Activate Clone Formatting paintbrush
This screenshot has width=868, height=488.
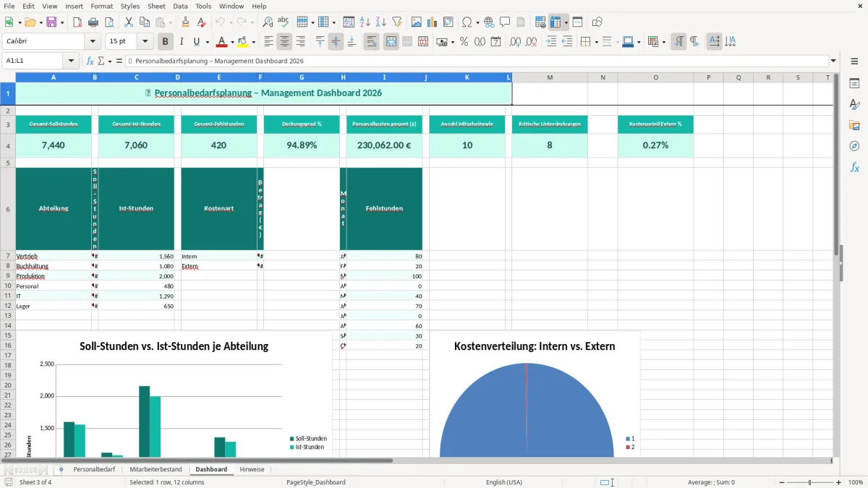click(x=186, y=22)
